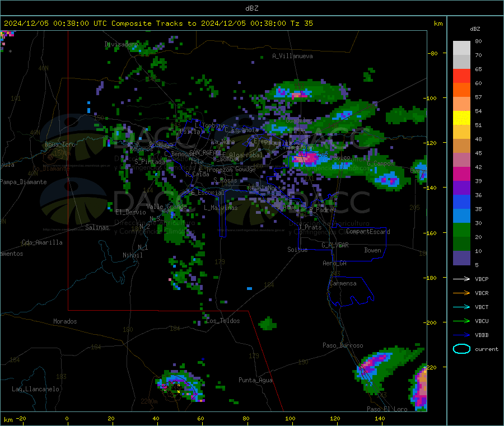Click the 'km' label at bottom left
The height and width of the screenshot is (426, 504).
pos(8,420)
